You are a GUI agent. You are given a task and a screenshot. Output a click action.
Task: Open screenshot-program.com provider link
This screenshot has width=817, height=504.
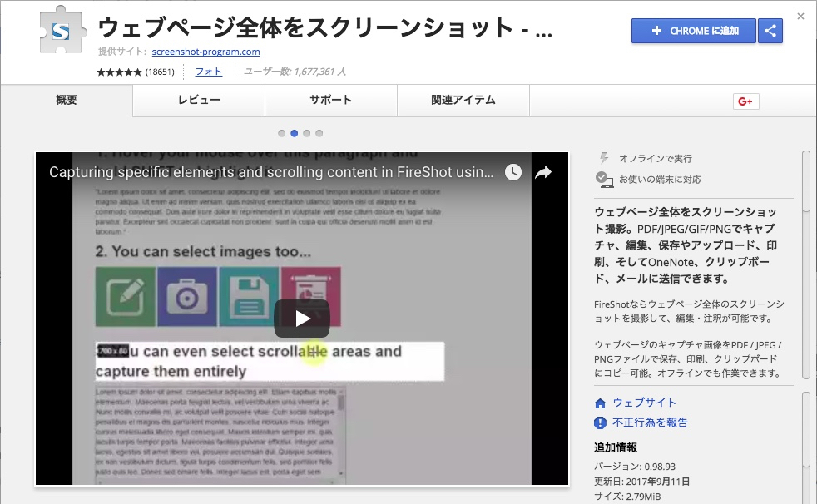pyautogui.click(x=205, y=52)
